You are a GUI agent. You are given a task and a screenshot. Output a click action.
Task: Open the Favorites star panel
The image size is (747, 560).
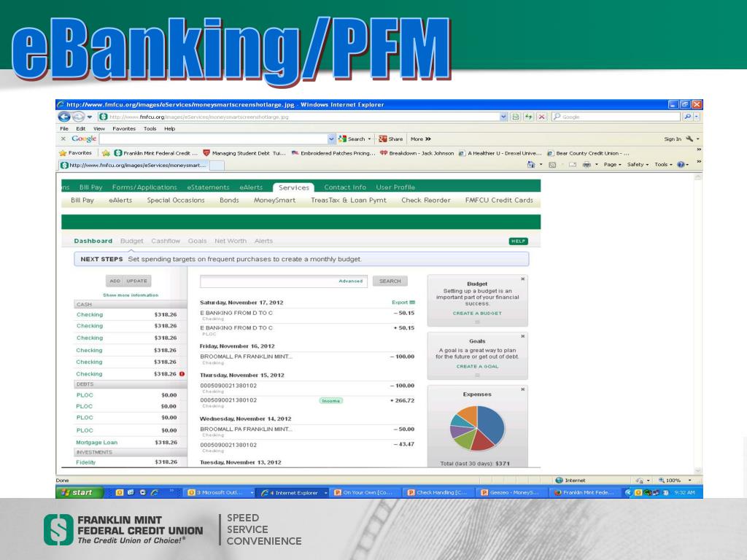point(75,153)
